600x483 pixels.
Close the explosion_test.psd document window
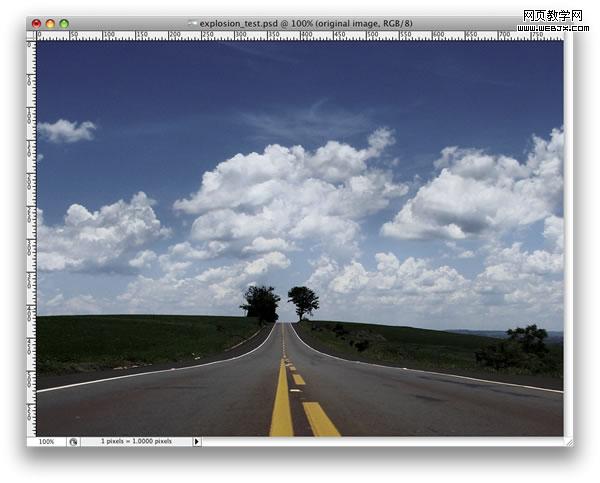click(36, 24)
